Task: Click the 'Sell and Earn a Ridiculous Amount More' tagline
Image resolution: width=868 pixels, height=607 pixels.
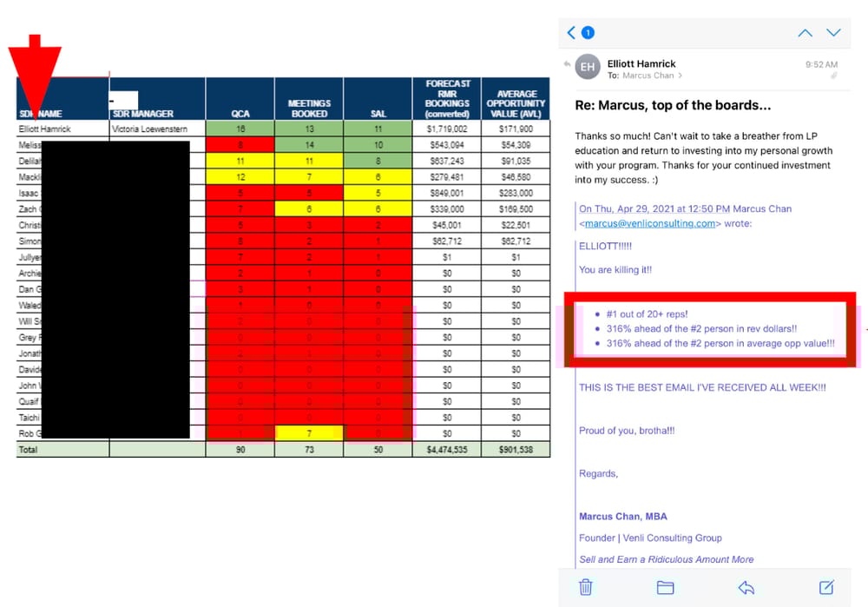Action: pos(667,559)
